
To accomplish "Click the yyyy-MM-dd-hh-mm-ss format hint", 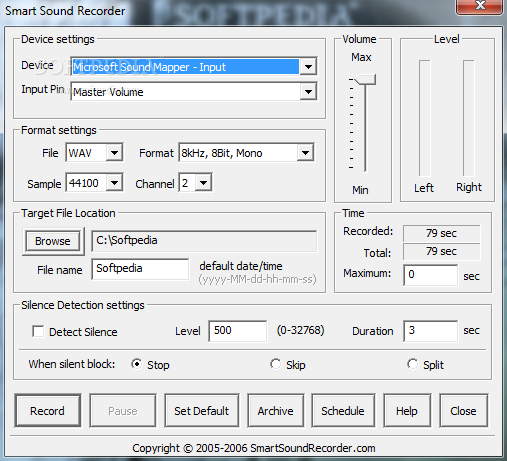I will 257,279.
